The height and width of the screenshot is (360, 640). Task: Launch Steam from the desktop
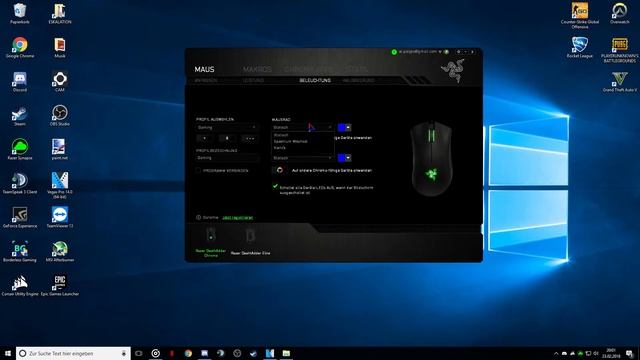20,115
